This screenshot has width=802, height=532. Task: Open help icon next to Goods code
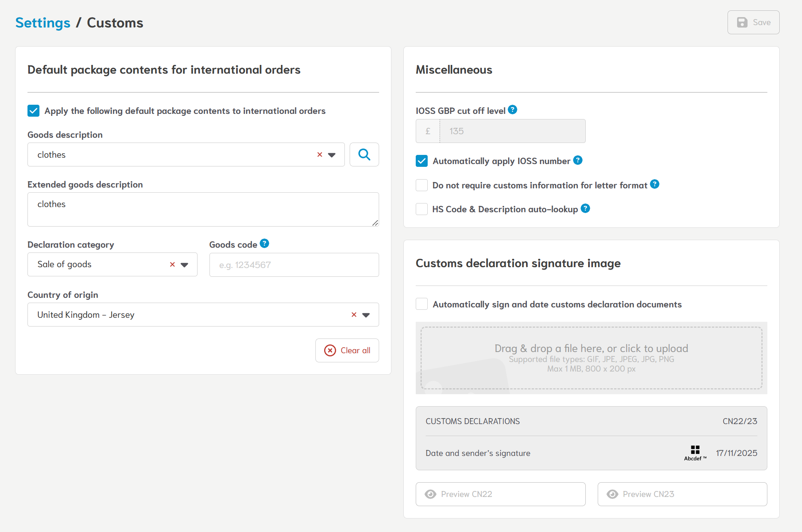point(264,243)
